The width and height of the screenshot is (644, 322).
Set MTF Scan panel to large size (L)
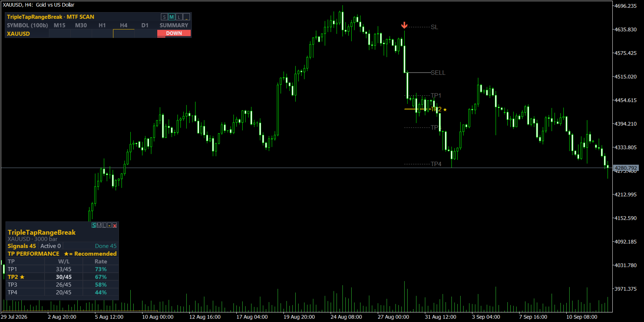tap(179, 17)
